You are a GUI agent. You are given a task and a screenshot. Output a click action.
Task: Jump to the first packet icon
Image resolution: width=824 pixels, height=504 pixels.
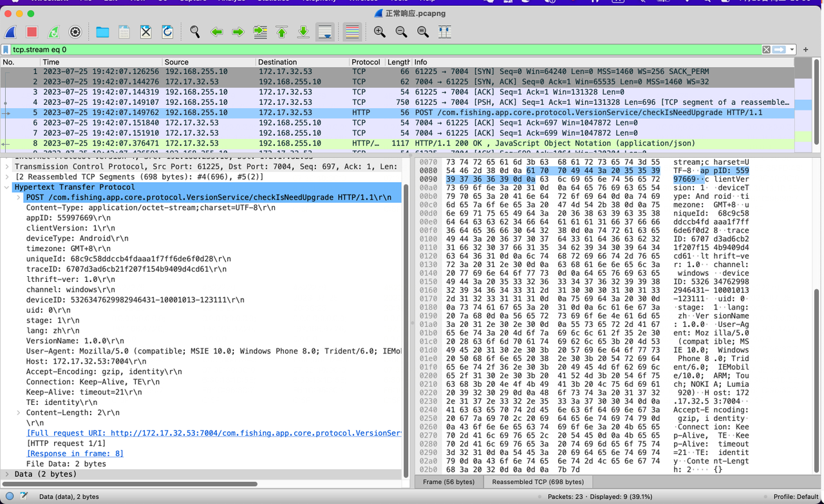tap(282, 32)
